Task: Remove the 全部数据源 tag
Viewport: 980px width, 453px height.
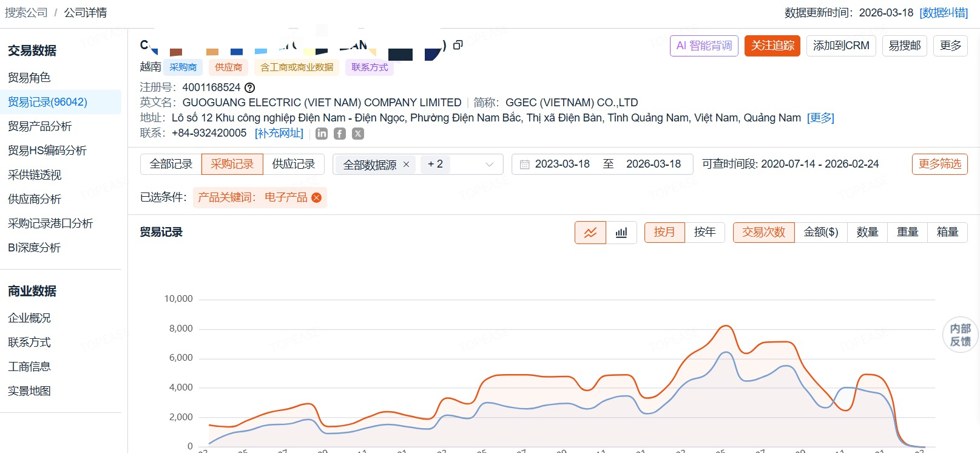Action: (407, 165)
